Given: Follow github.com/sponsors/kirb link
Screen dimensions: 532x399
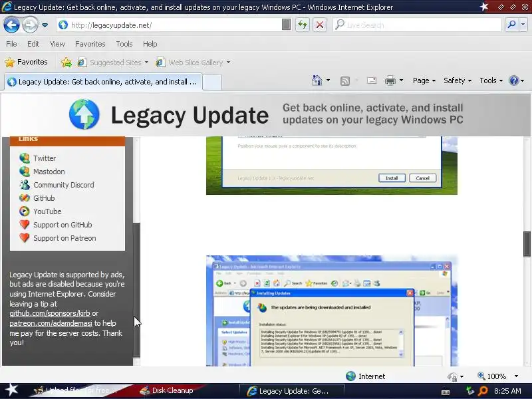Looking at the screenshot, I should pyautogui.click(x=50, y=313).
